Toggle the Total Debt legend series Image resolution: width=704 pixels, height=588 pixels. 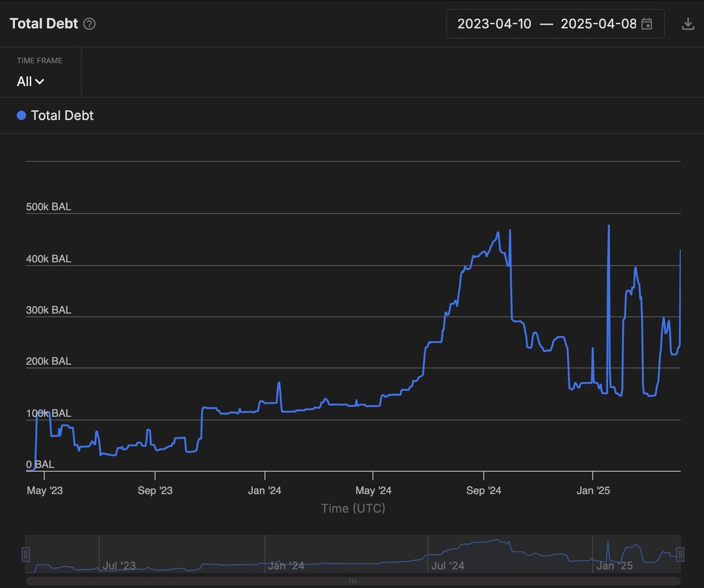coord(55,115)
